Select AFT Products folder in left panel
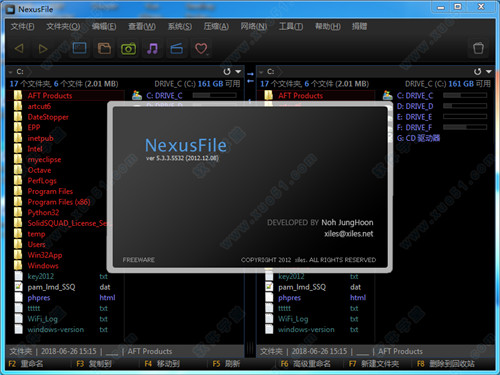The height and width of the screenshot is (375, 500). pyautogui.click(x=50, y=96)
